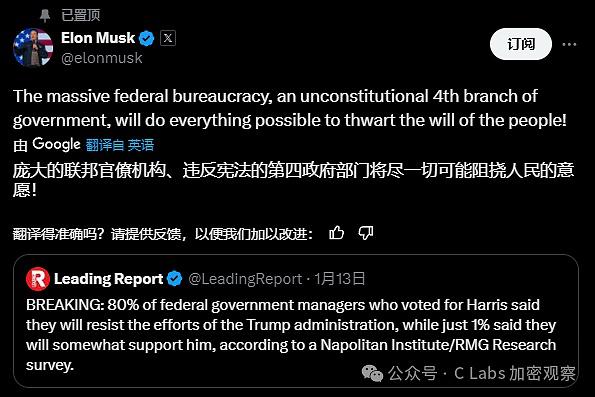Click Leading Report's blue verified checkmark

coord(175,279)
